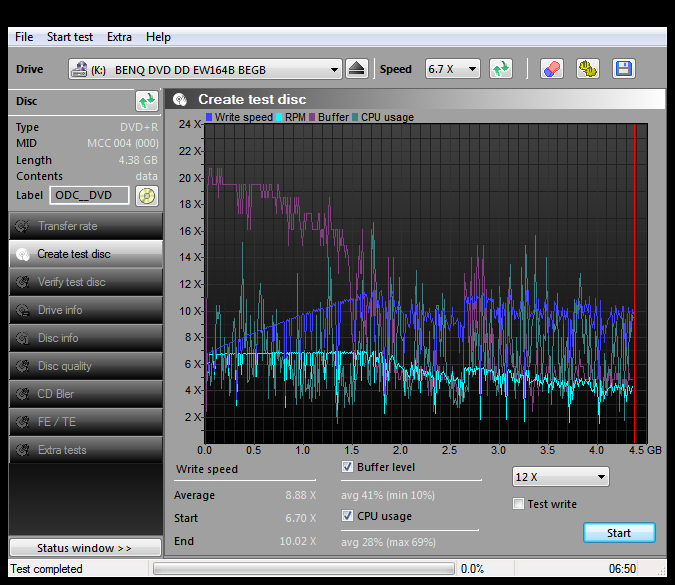
Task: Click the disc Label input field
Action: (89, 195)
